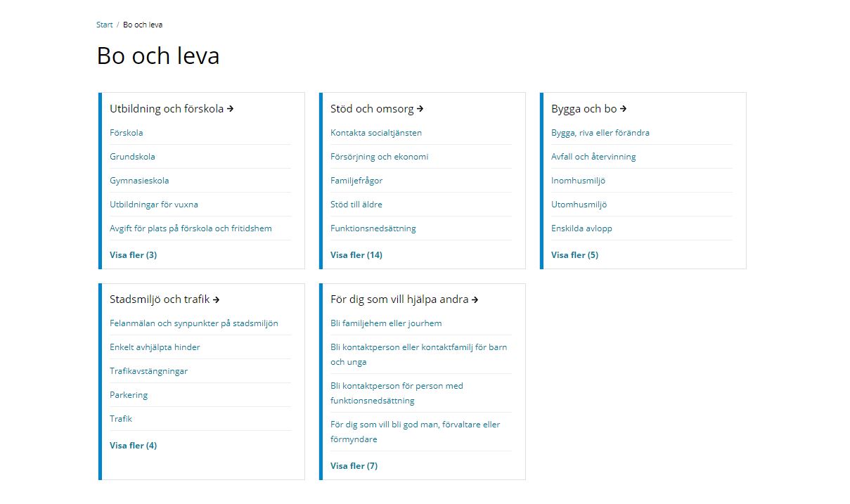The height and width of the screenshot is (504, 850).
Task: Click Stöd till äldre link
Action: point(356,205)
